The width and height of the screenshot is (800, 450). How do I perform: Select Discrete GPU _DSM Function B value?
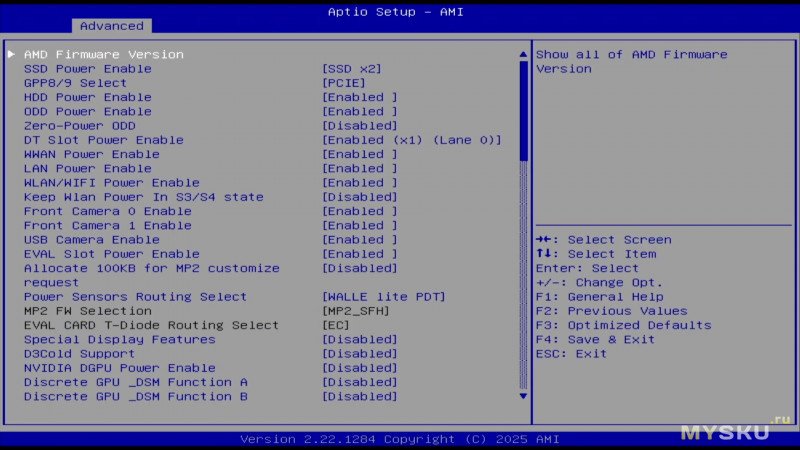tap(360, 397)
